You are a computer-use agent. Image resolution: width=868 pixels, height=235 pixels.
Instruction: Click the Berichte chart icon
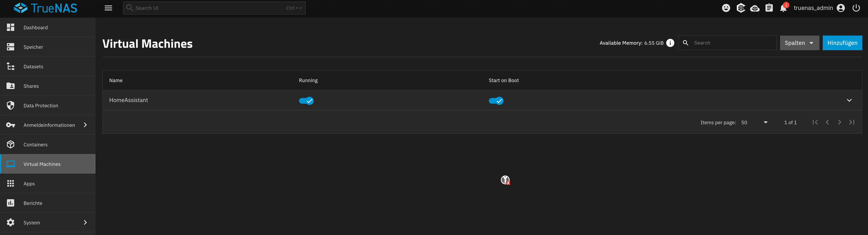point(10,203)
